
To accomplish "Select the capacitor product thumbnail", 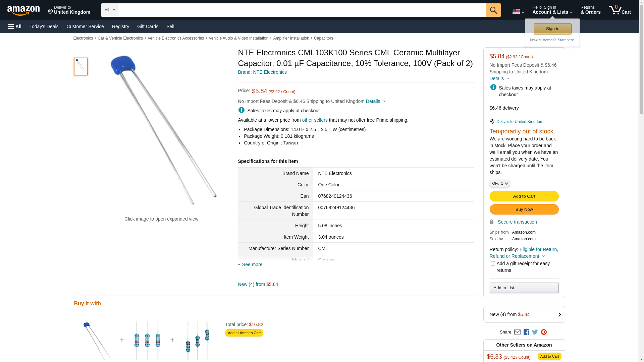I will point(81,67).
